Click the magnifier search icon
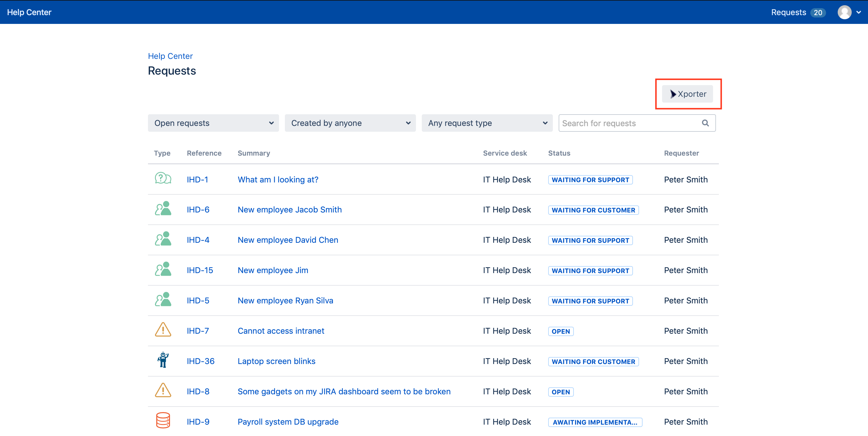The width and height of the screenshot is (868, 436). coord(705,123)
